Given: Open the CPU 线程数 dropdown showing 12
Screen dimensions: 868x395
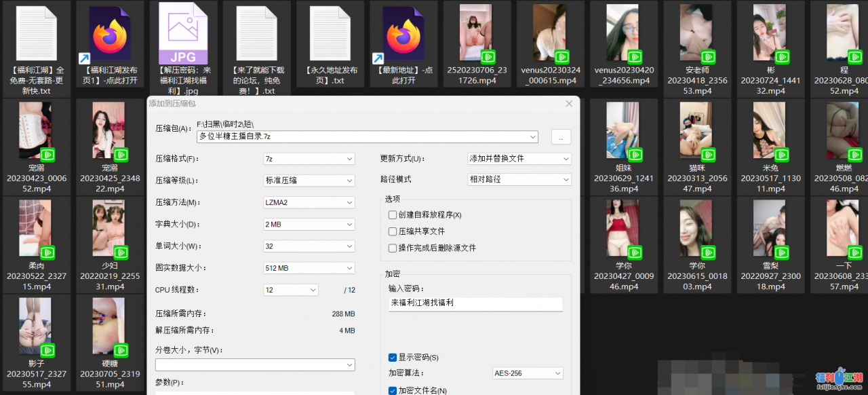Looking at the screenshot, I should pos(291,290).
